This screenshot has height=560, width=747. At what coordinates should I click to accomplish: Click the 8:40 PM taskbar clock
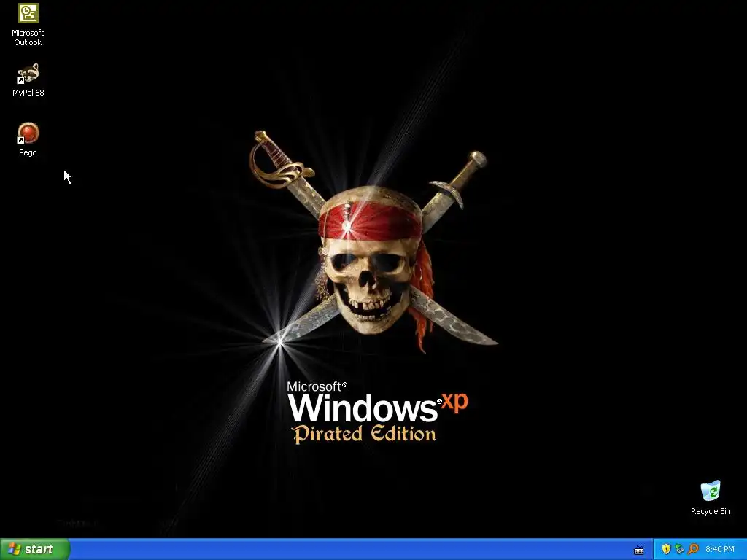click(720, 549)
